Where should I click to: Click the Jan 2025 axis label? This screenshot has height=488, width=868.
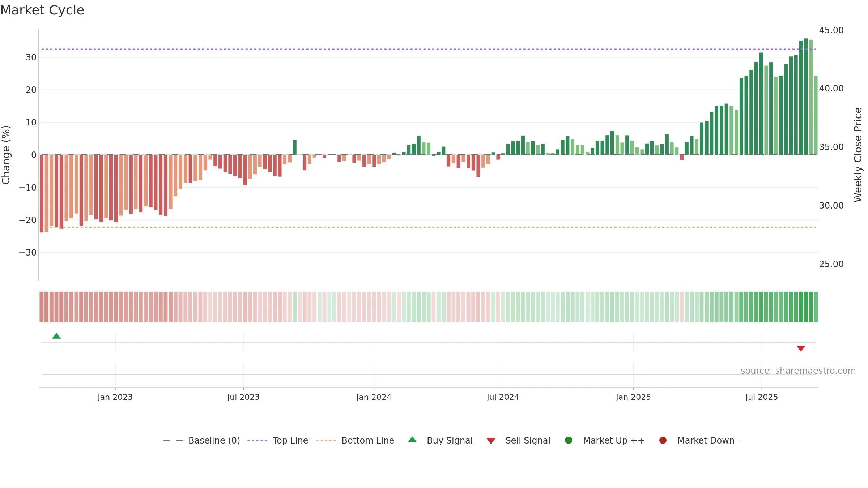pyautogui.click(x=633, y=397)
